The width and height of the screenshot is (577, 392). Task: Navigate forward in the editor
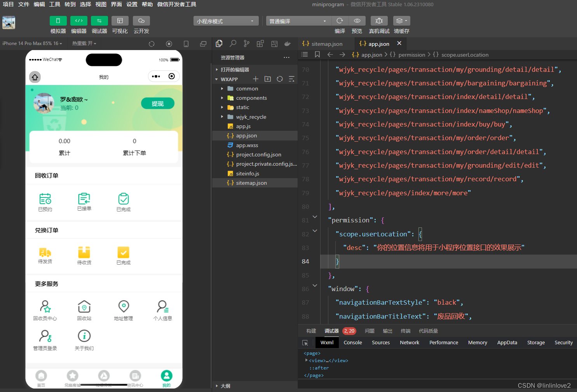point(342,55)
